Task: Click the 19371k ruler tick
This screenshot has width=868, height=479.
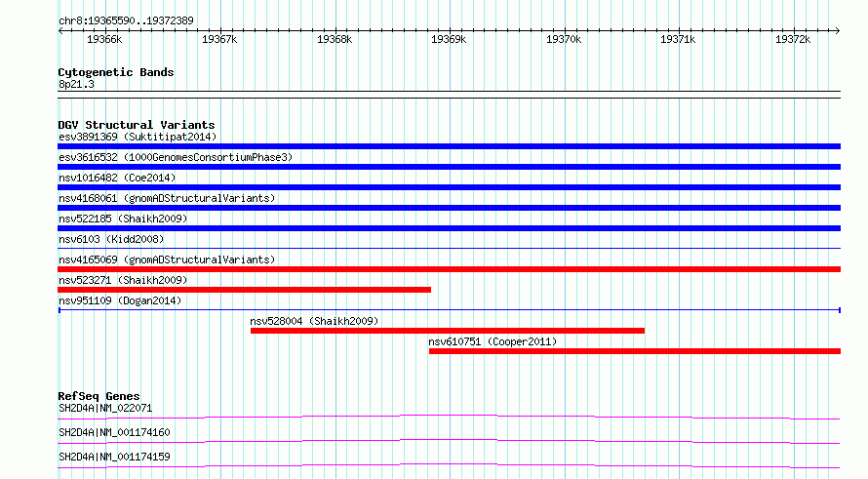Action: [678, 39]
